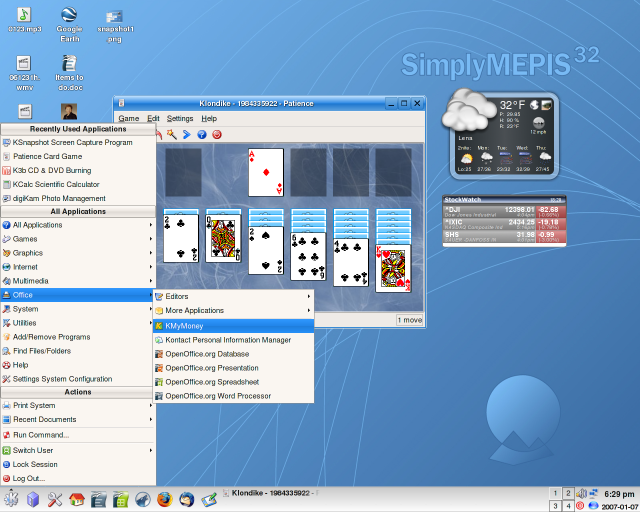Screen dimensions: 640x512
Task: Launch Kontact Personal Information Manager
Action: point(233,340)
